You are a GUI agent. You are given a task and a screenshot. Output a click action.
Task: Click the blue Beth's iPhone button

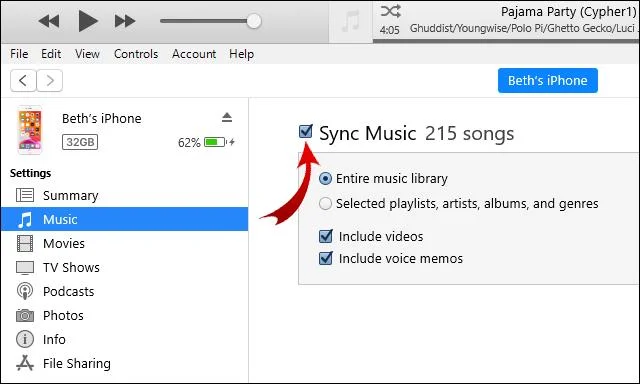pyautogui.click(x=548, y=80)
